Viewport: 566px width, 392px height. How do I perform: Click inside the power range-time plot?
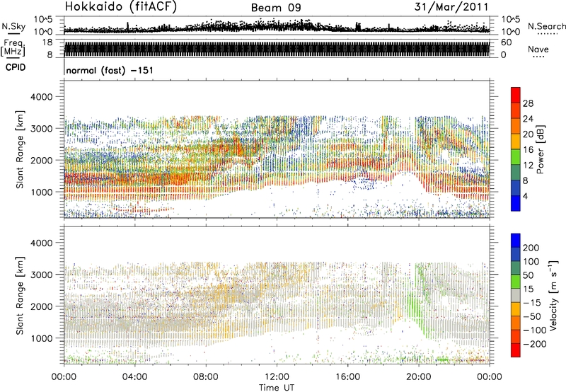click(277, 149)
